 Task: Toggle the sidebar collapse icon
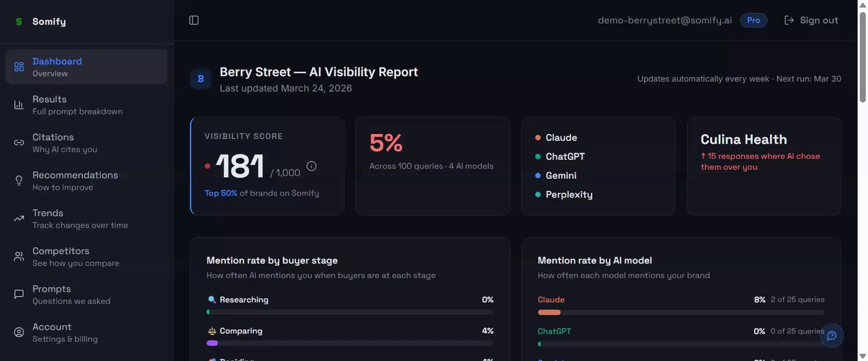click(x=194, y=20)
